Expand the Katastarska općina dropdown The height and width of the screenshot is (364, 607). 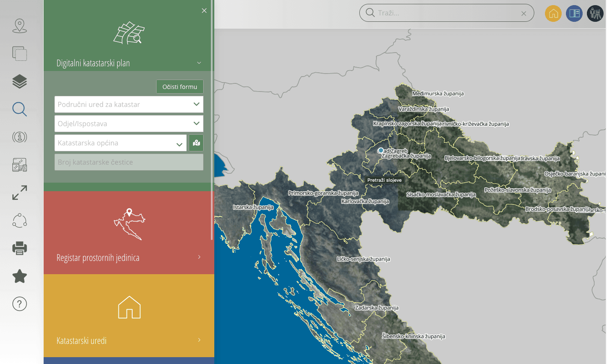click(x=121, y=143)
